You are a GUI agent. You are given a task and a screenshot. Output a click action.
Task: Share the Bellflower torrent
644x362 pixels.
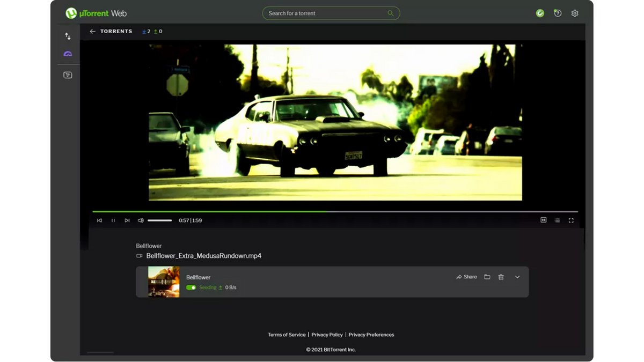pos(466,277)
